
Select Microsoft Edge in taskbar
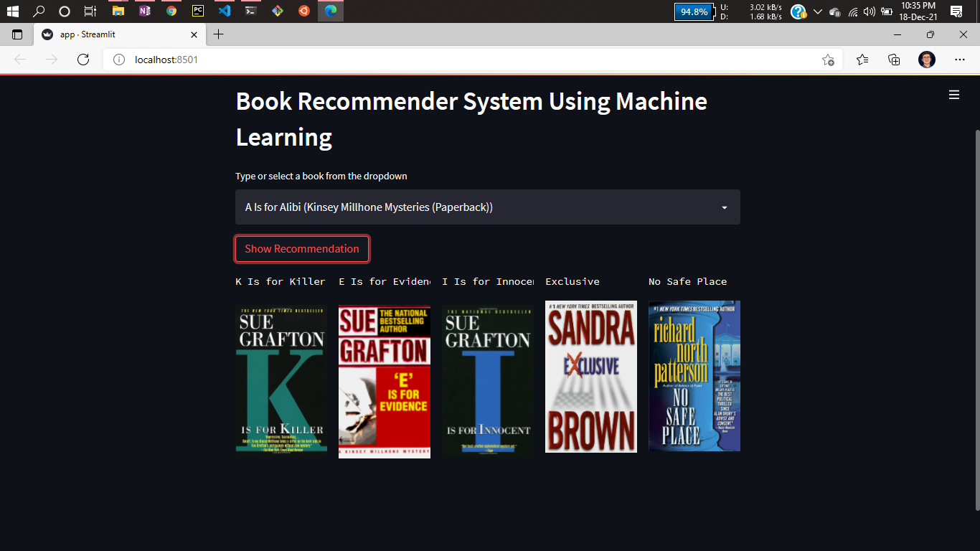(331, 11)
